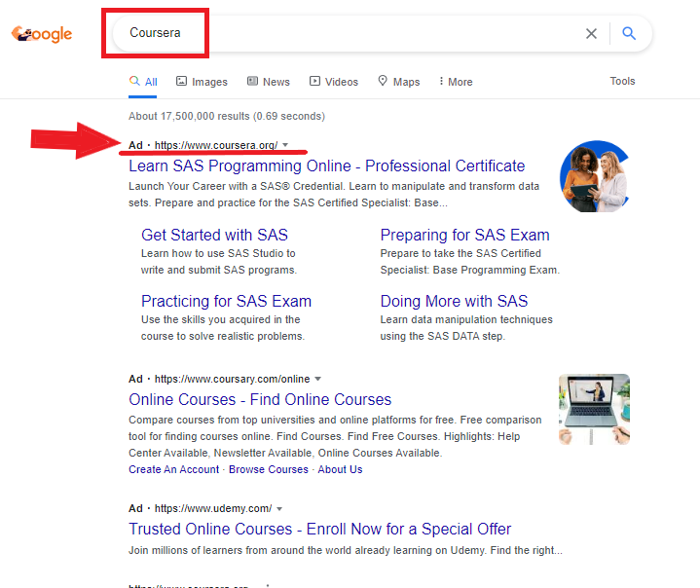
Task: Click Browse Courses link
Action: [269, 469]
